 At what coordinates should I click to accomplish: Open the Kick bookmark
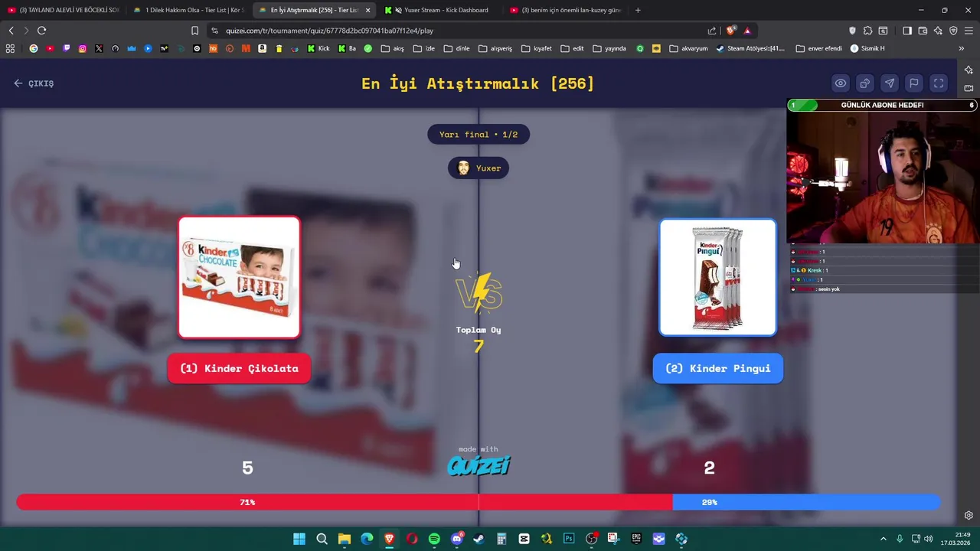318,48
